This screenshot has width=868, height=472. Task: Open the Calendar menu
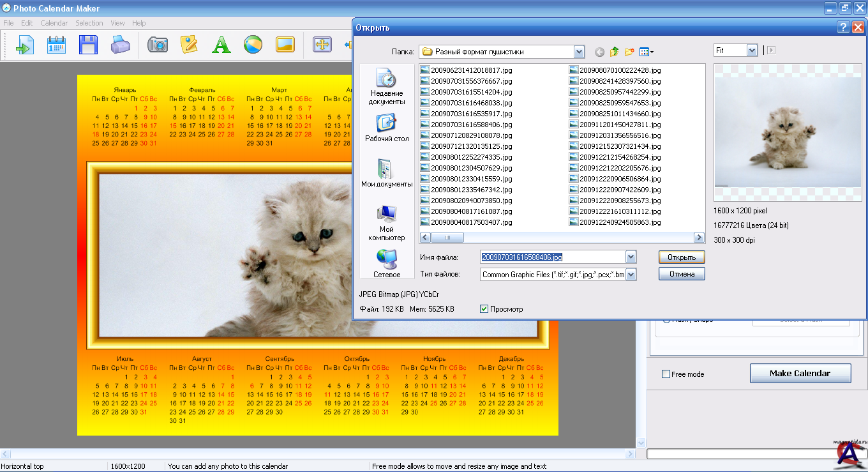click(x=54, y=23)
